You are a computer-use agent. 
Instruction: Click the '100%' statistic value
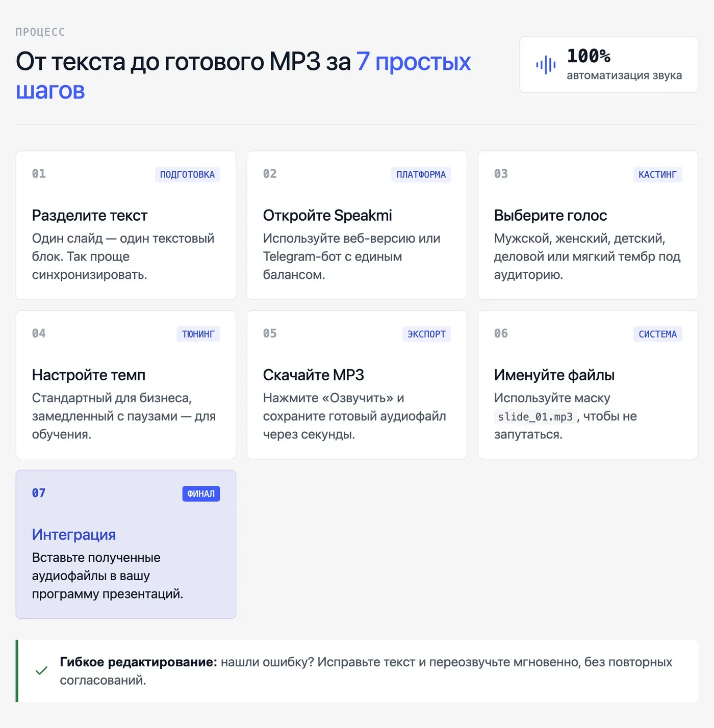pyautogui.click(x=589, y=56)
